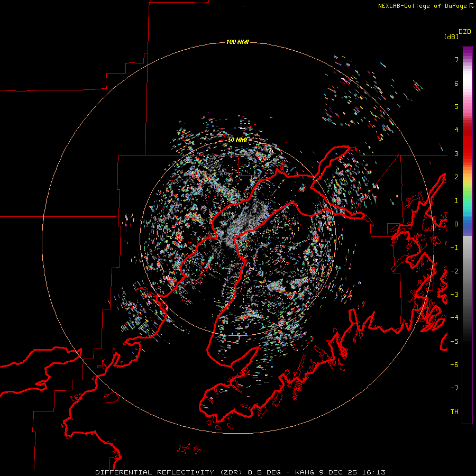Click the "50 NMI" range ring label
476x476 pixels.
pyautogui.click(x=237, y=140)
